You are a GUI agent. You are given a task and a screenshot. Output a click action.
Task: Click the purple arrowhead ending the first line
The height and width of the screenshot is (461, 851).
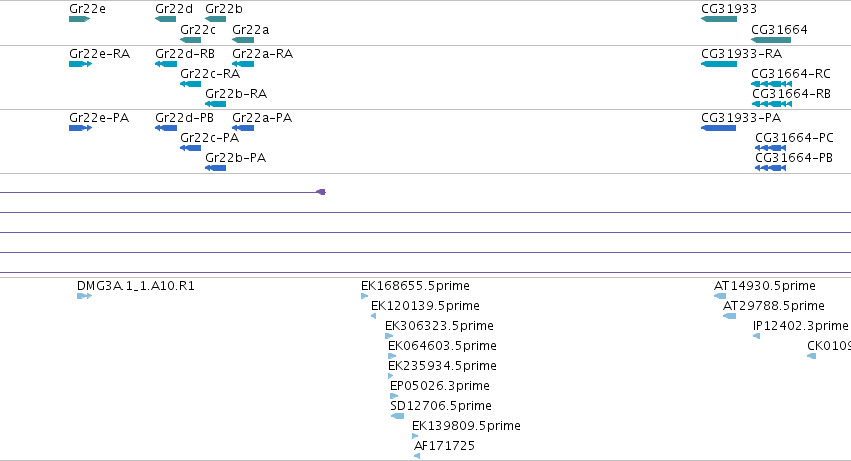pos(321,192)
